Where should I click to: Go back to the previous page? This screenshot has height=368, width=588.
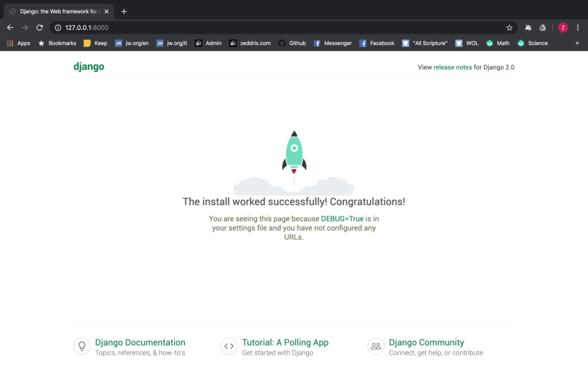tap(10, 28)
